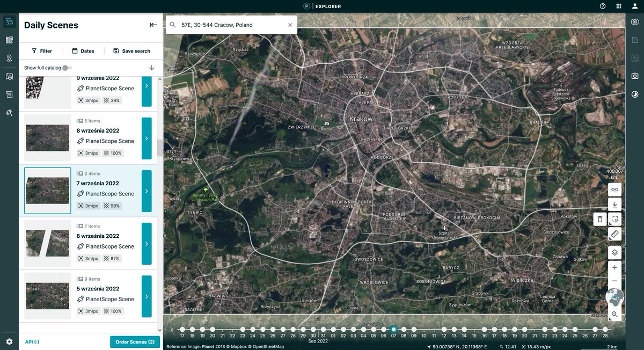Viewport: 644px width, 350px height.
Task: Open the user account icon
Action: (x=635, y=6)
